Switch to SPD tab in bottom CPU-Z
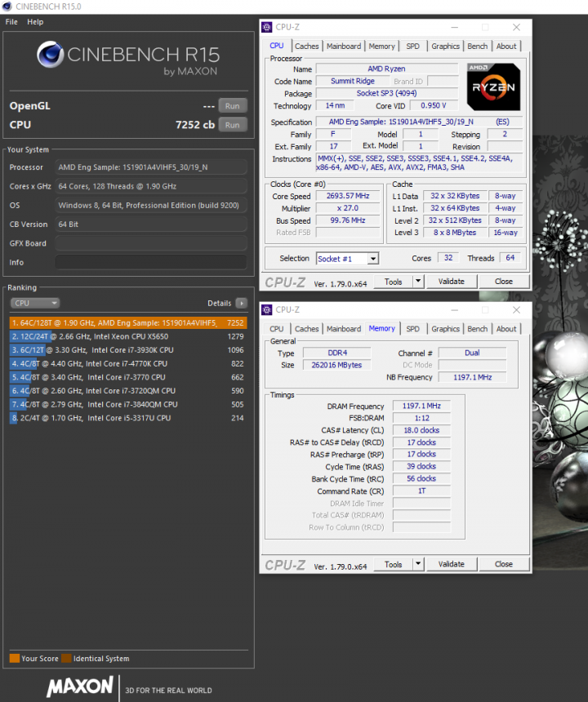This screenshot has width=588, height=702. click(x=413, y=329)
